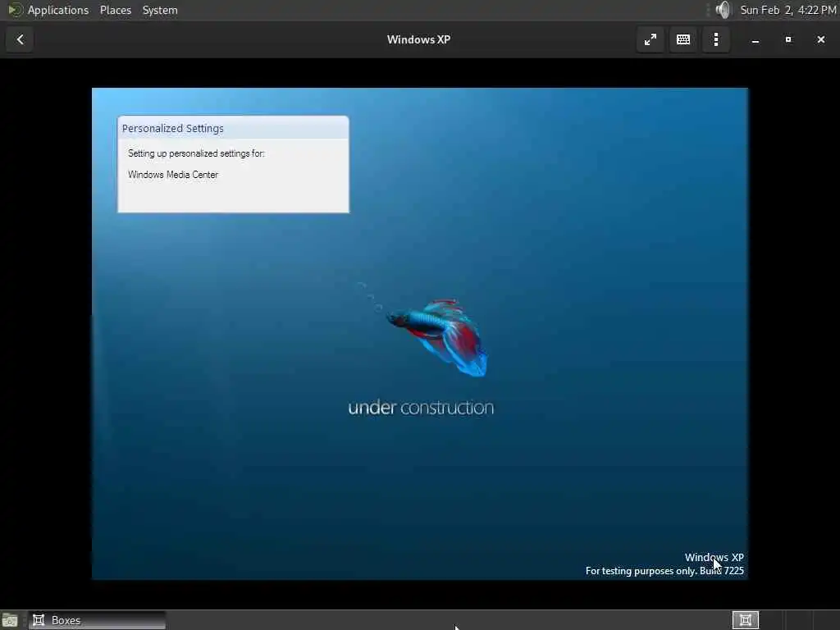Click the clock showing Sun Feb 2, 4:22 PM
The width and height of the screenshot is (840, 630).
788,10
